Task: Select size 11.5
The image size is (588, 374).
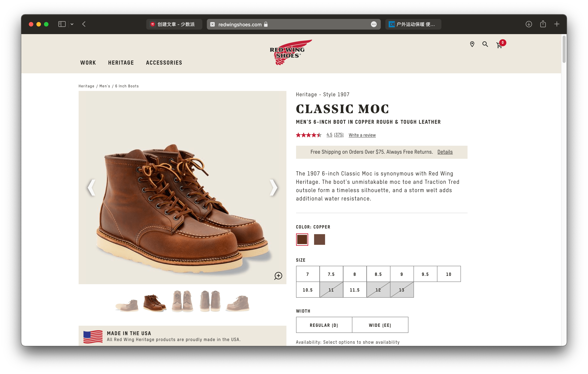Action: click(355, 290)
